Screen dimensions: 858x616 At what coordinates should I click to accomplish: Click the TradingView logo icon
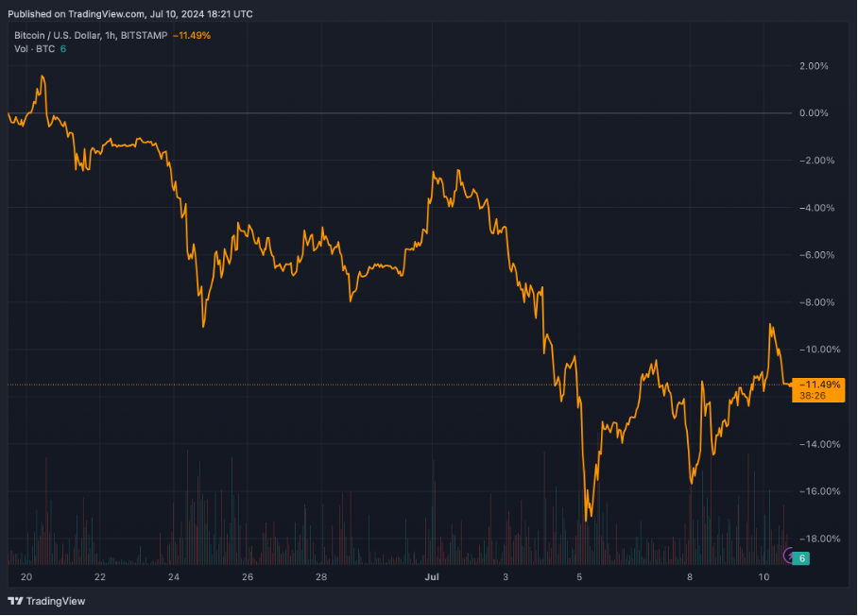pos(15,601)
